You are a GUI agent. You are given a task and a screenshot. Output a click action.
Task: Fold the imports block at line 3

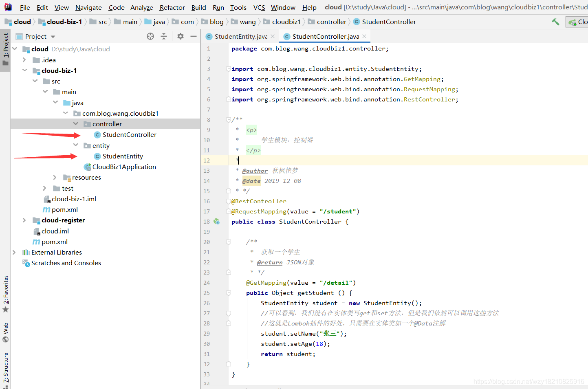[229, 69]
